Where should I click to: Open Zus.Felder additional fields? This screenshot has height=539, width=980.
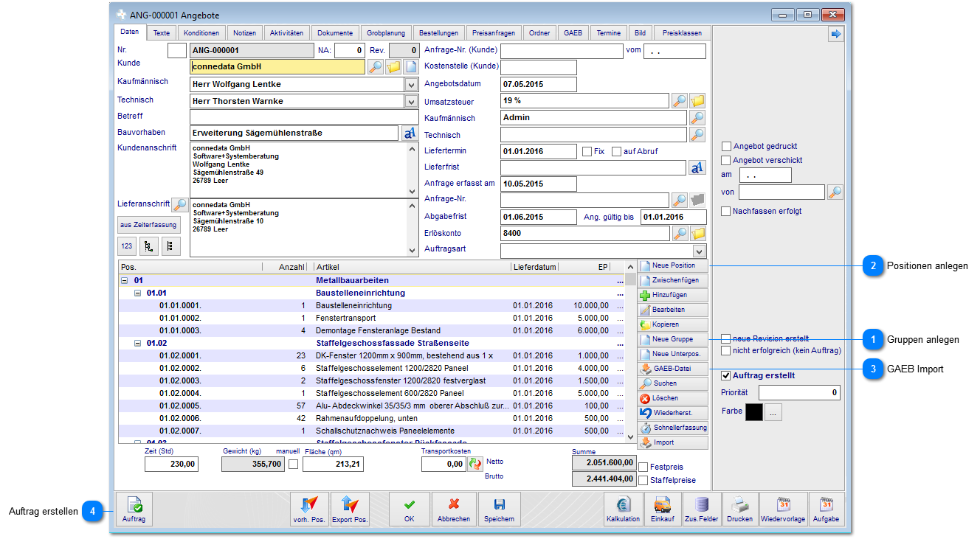click(701, 510)
